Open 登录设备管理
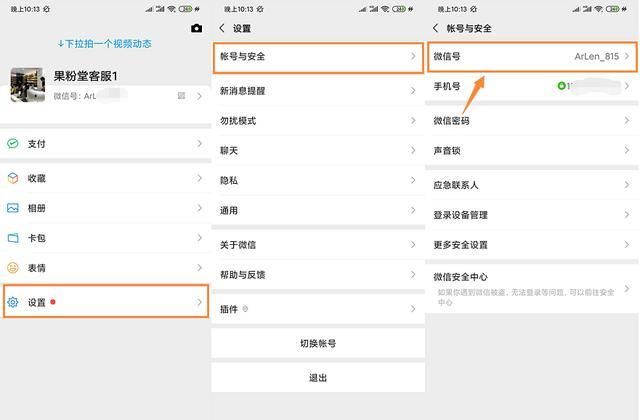 coord(532,215)
